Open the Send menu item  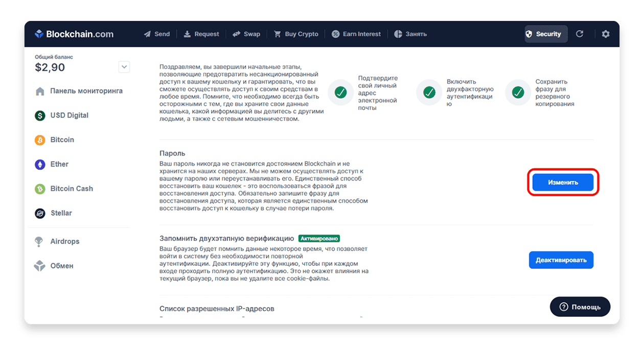click(157, 34)
